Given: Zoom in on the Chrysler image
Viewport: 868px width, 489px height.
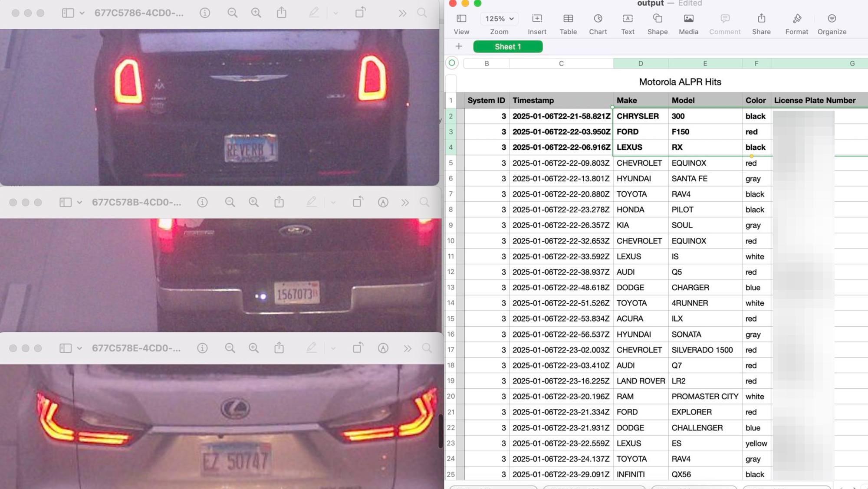Looking at the screenshot, I should click(256, 13).
